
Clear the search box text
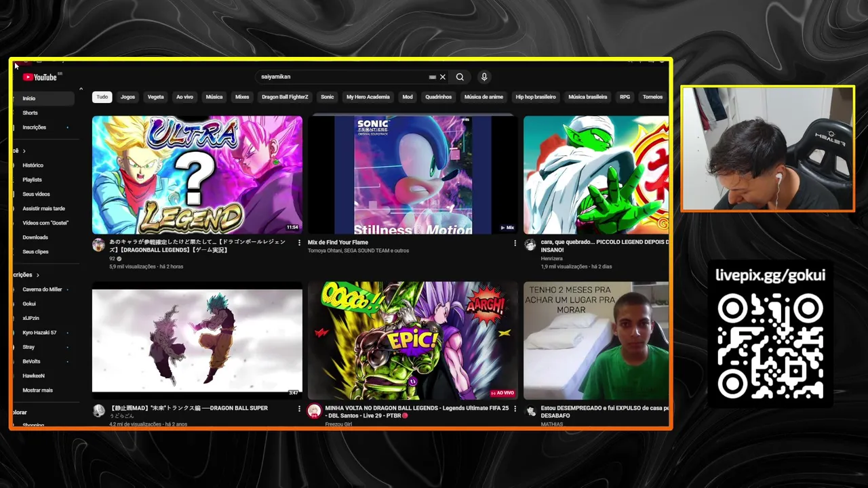(x=443, y=77)
